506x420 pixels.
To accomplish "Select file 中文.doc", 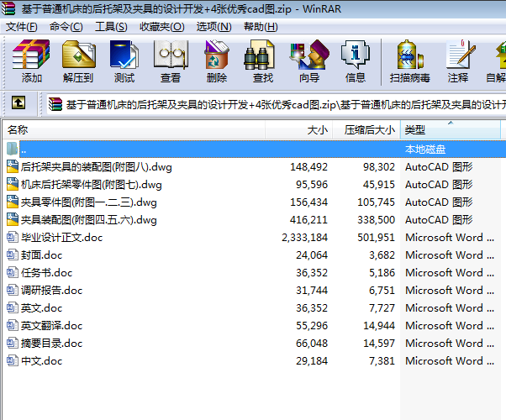I will point(41,361).
